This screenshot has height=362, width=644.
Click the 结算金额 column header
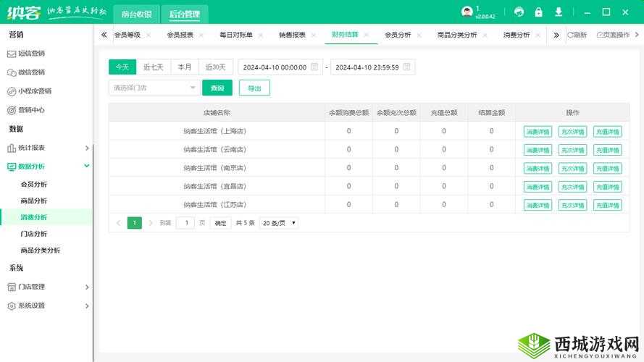click(492, 112)
